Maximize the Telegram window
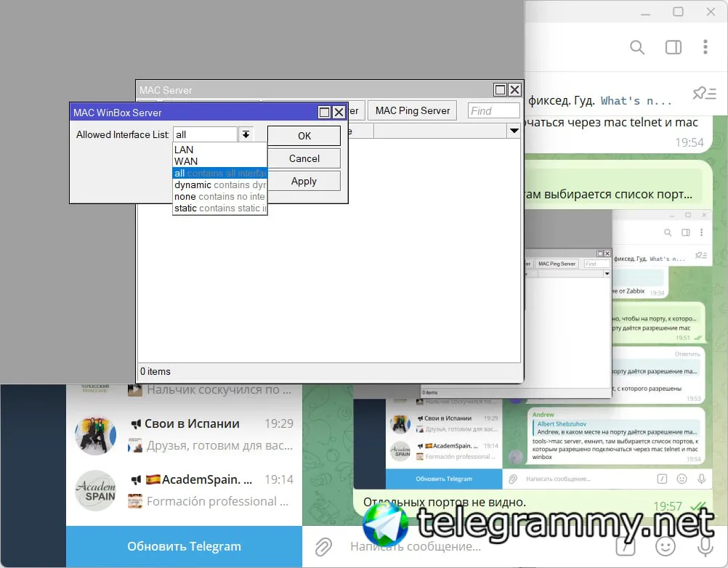This screenshot has height=568, width=728. (x=679, y=12)
